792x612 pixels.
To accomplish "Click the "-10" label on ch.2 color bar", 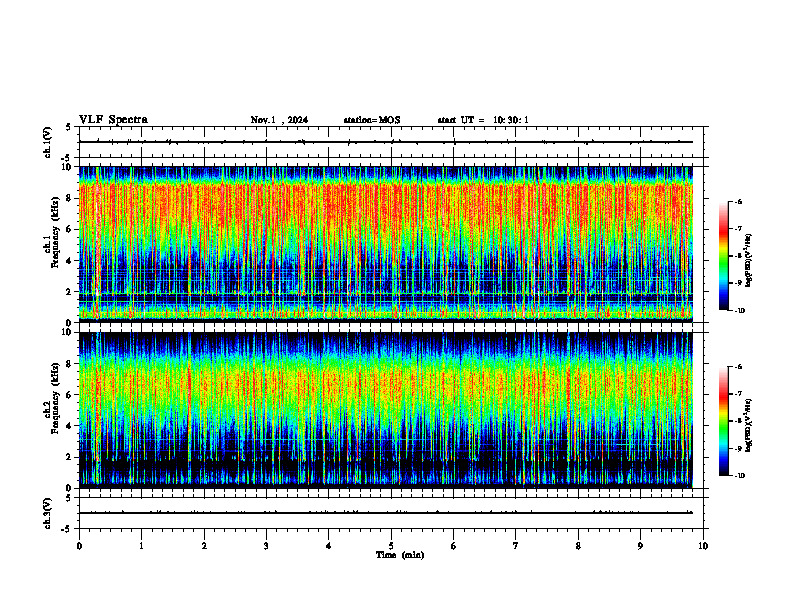I will pos(739,476).
